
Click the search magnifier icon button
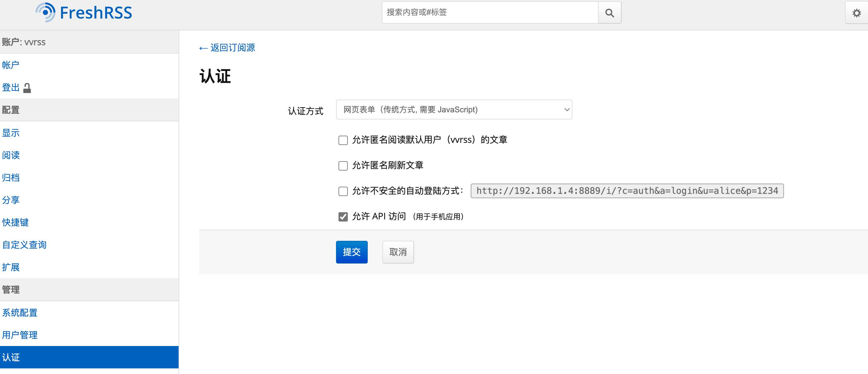tap(609, 13)
